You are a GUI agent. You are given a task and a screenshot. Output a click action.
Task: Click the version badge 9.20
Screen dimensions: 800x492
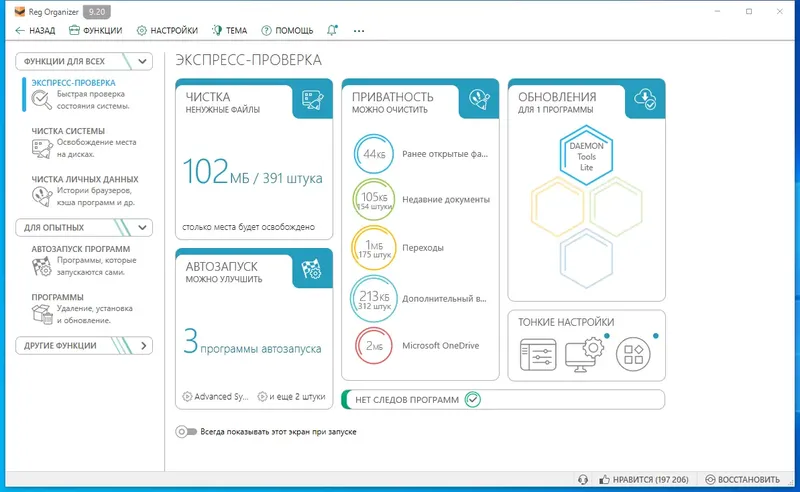click(x=96, y=11)
